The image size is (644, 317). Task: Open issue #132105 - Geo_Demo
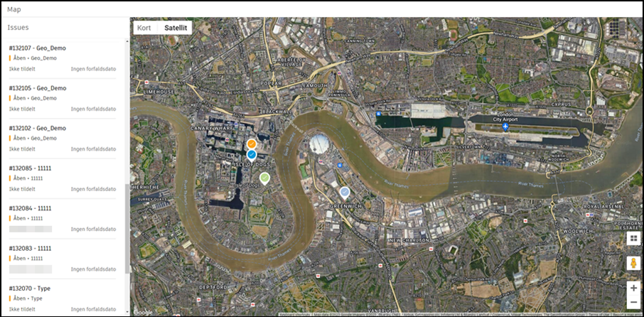tap(63, 99)
